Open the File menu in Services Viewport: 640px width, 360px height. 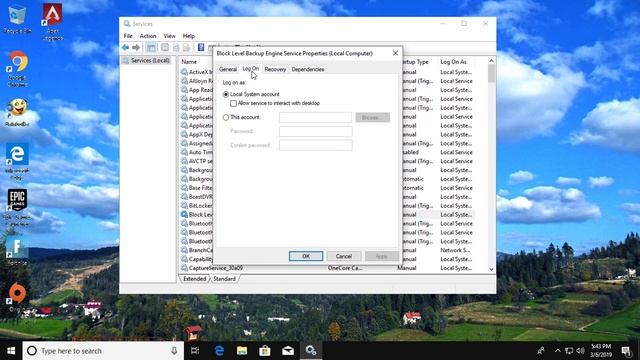(x=128, y=36)
